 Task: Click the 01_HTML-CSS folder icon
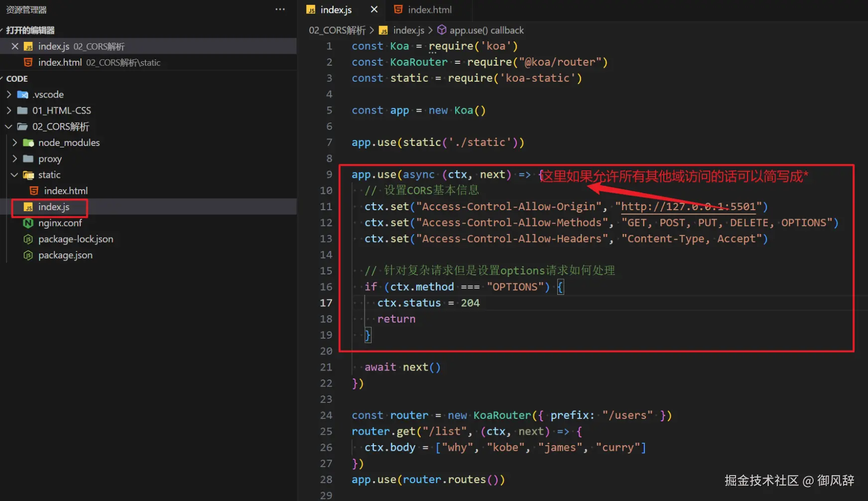coord(22,111)
